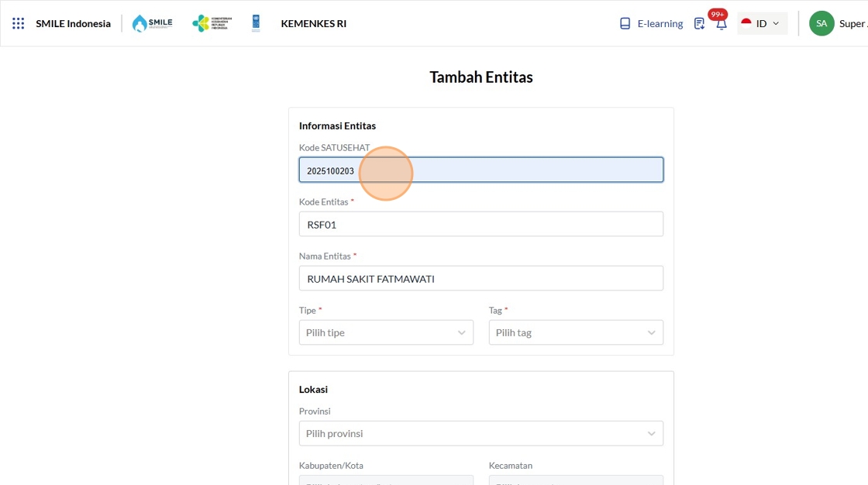This screenshot has width=868, height=485.
Task: Open E-learning book icon
Action: tap(625, 23)
